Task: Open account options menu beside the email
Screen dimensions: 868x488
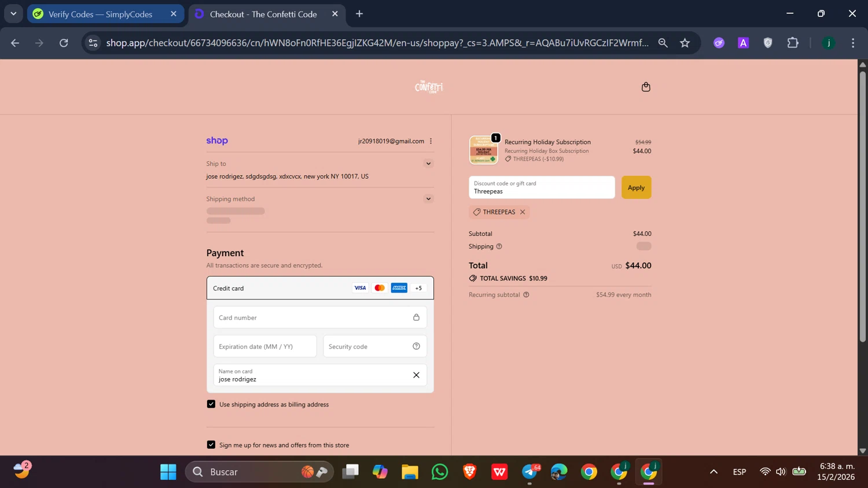Action: coord(431,141)
